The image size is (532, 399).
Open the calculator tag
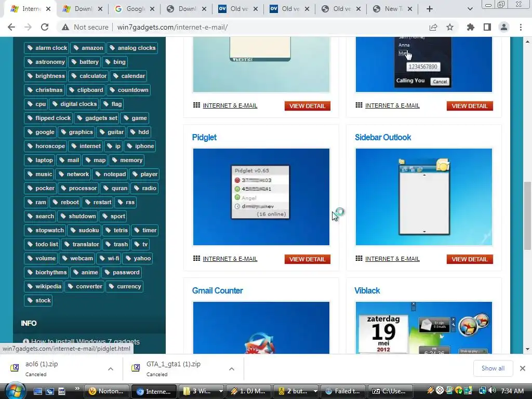[x=88, y=76]
